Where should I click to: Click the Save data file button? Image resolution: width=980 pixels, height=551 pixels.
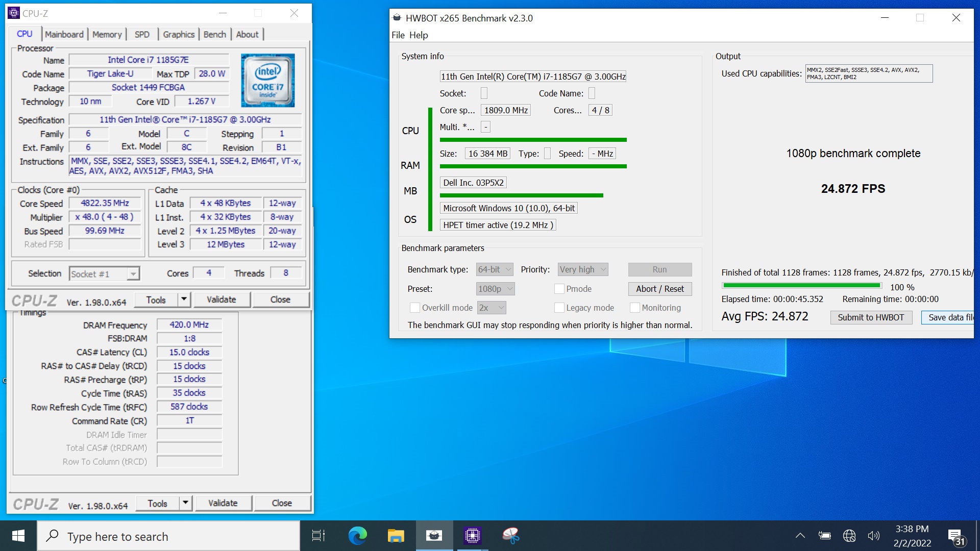click(948, 317)
